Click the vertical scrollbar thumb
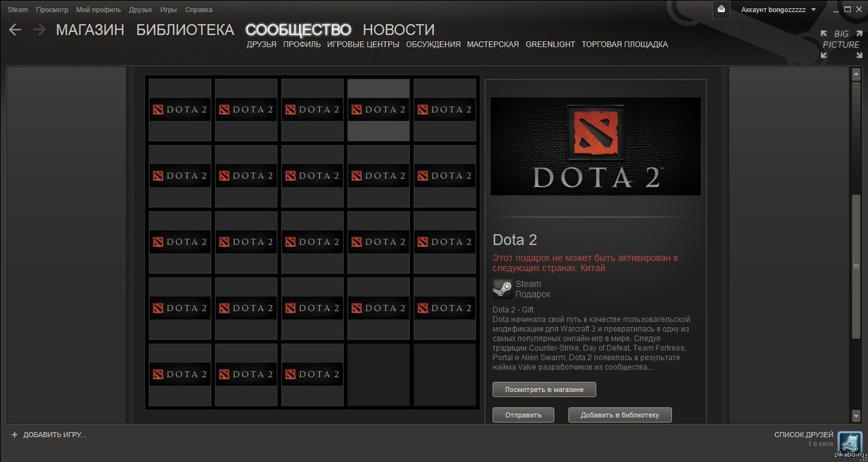This screenshot has height=462, width=868. tap(856, 305)
